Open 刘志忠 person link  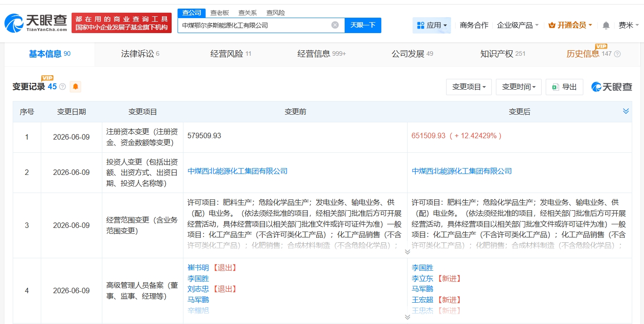(x=198, y=289)
